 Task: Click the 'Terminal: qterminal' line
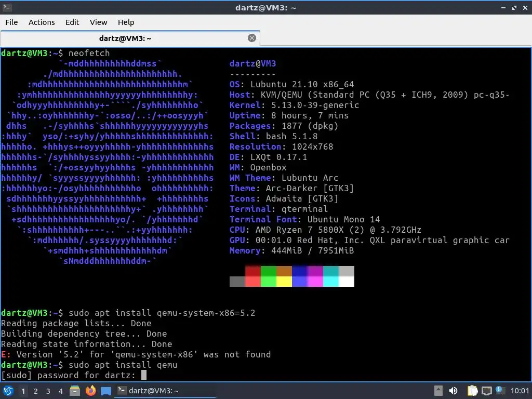279,209
